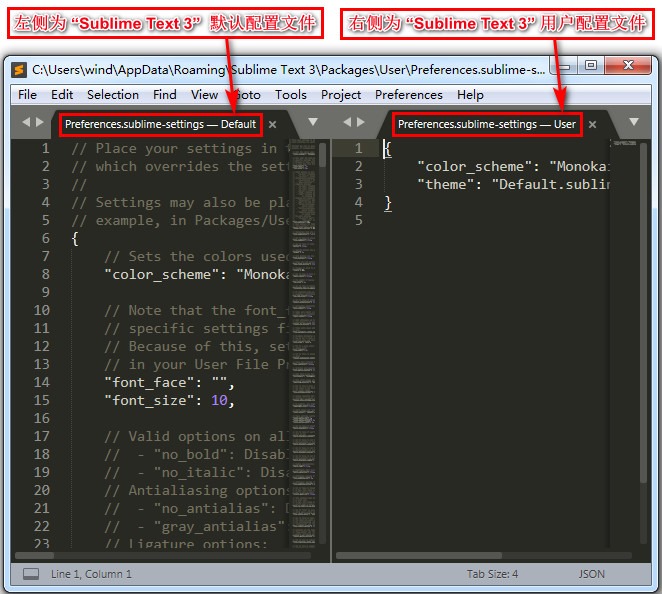
Task: Click the "// Note that the font" comment
Action: [197, 311]
